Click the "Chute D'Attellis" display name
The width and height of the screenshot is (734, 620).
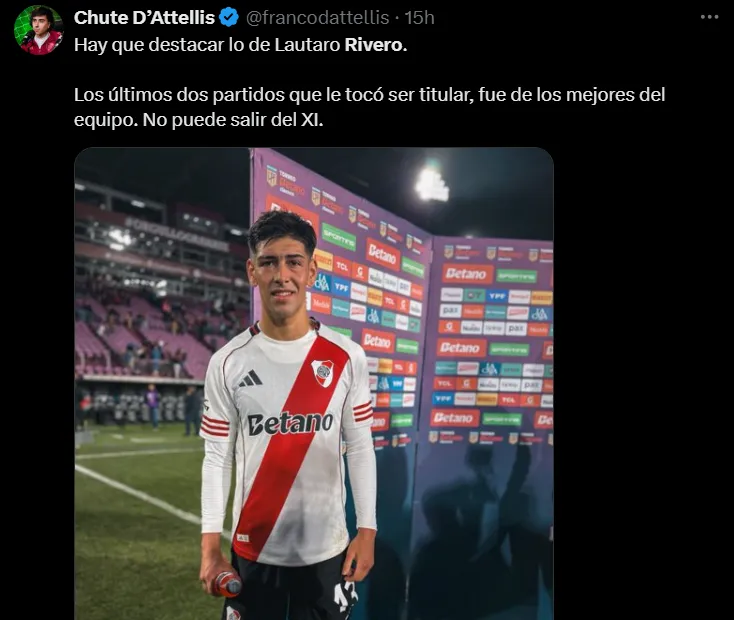click(144, 18)
